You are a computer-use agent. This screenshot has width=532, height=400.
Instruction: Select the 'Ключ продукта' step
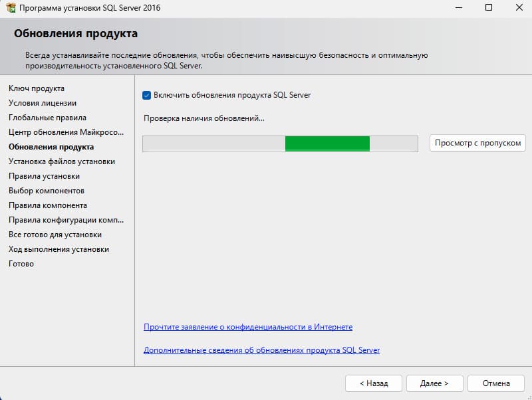[x=37, y=88]
